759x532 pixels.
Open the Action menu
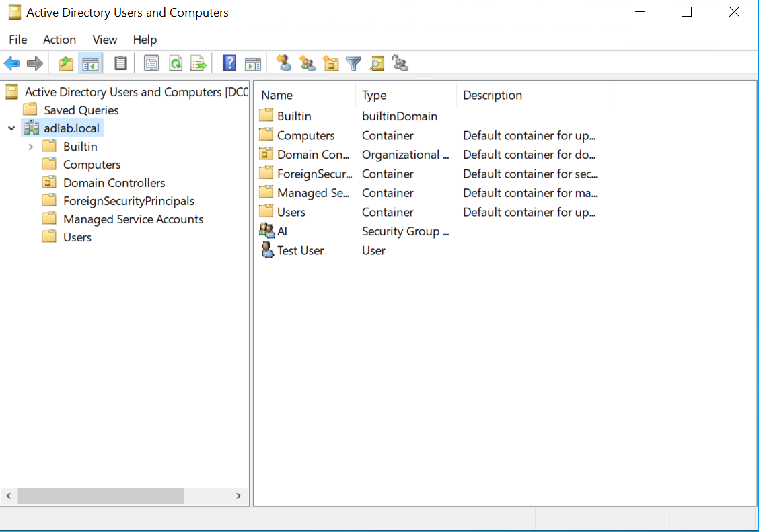pyautogui.click(x=59, y=40)
